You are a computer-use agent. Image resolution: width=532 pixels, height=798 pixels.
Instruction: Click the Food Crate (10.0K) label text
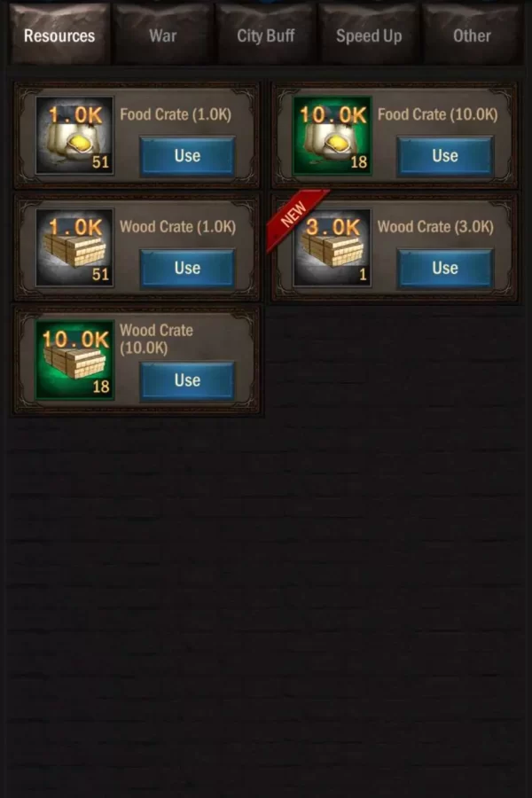(437, 114)
